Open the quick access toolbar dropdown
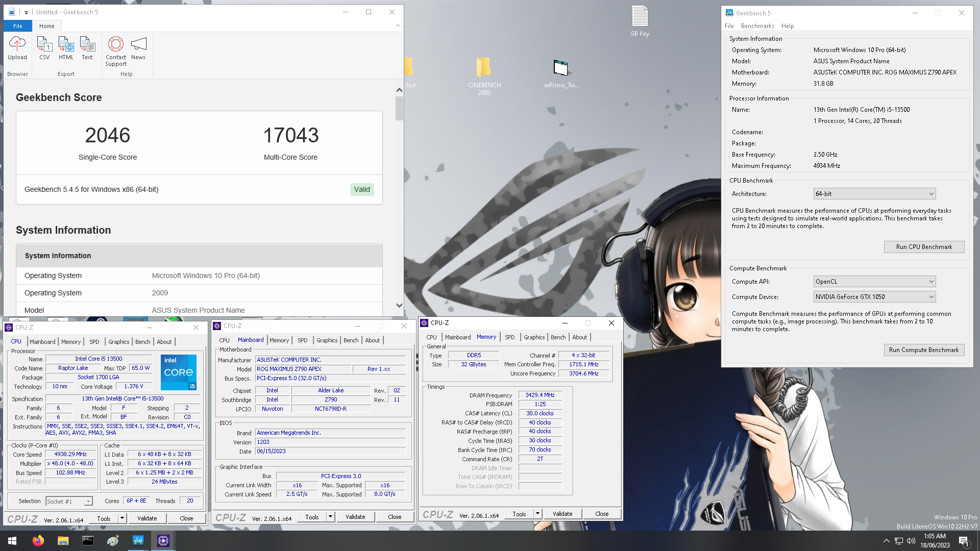Viewport: 980px width, 551px height. click(x=26, y=12)
